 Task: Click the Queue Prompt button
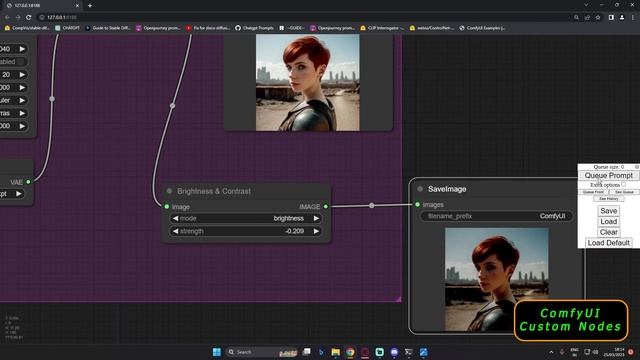tap(608, 175)
